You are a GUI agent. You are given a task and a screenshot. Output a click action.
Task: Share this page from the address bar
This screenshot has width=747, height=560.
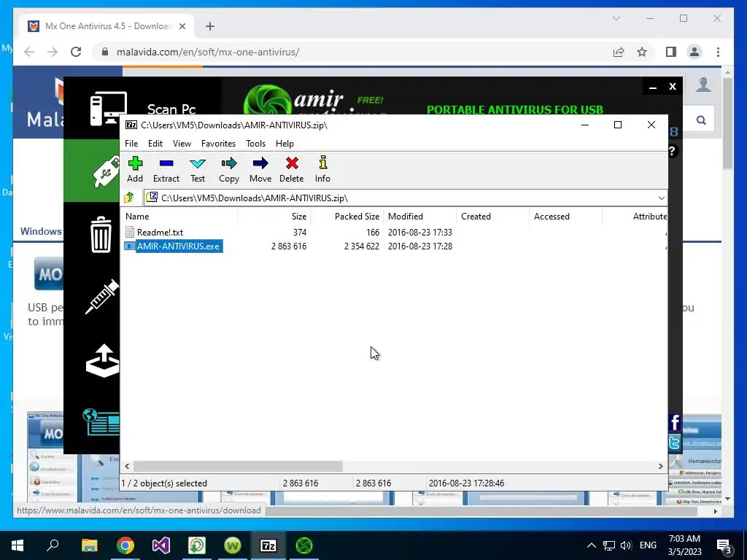pyautogui.click(x=619, y=52)
